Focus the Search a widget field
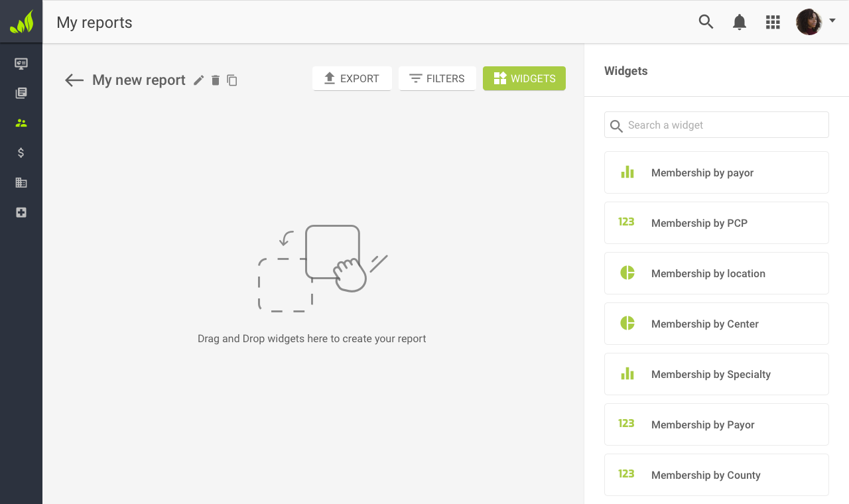 click(723, 125)
